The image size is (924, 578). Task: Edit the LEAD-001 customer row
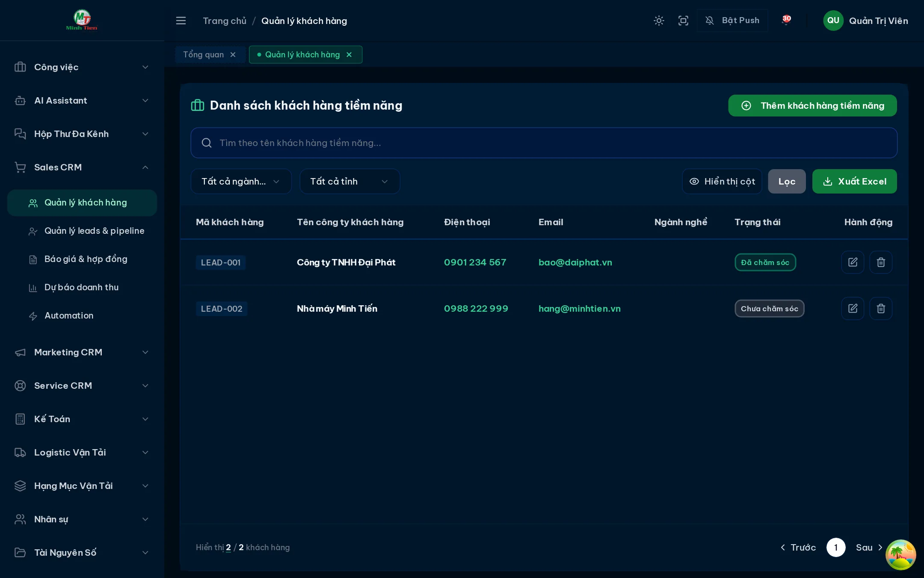pos(853,262)
